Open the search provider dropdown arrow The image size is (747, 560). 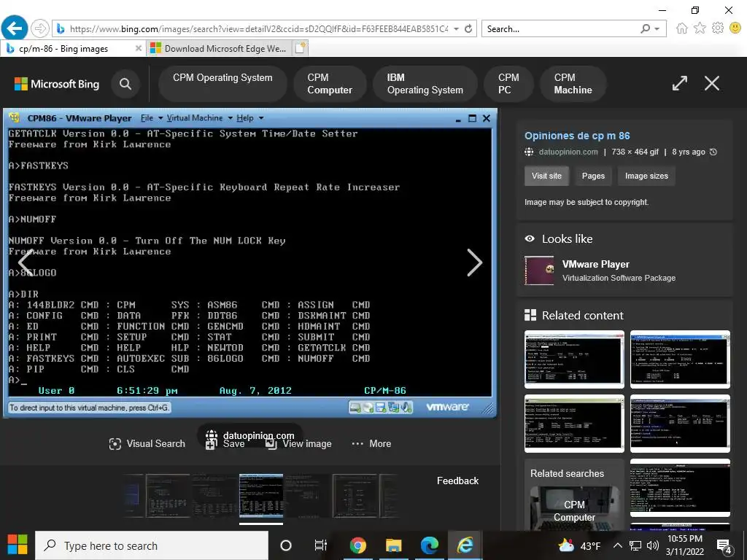(x=657, y=29)
